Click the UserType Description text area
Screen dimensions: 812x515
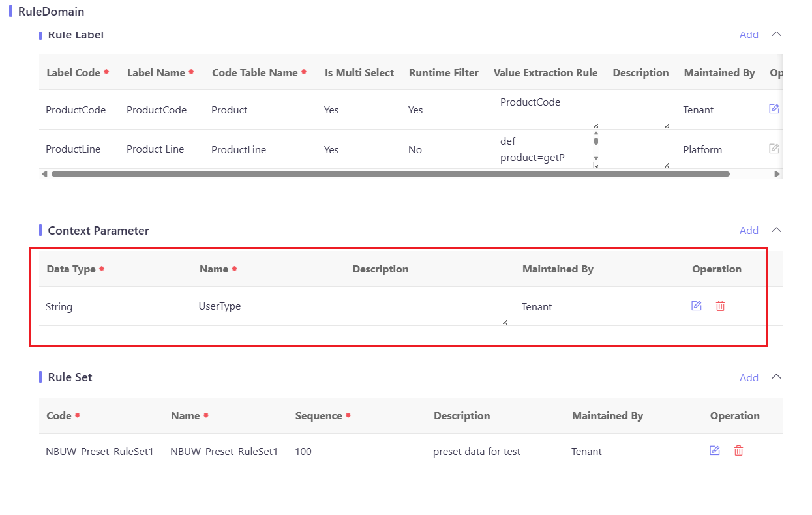pos(430,306)
